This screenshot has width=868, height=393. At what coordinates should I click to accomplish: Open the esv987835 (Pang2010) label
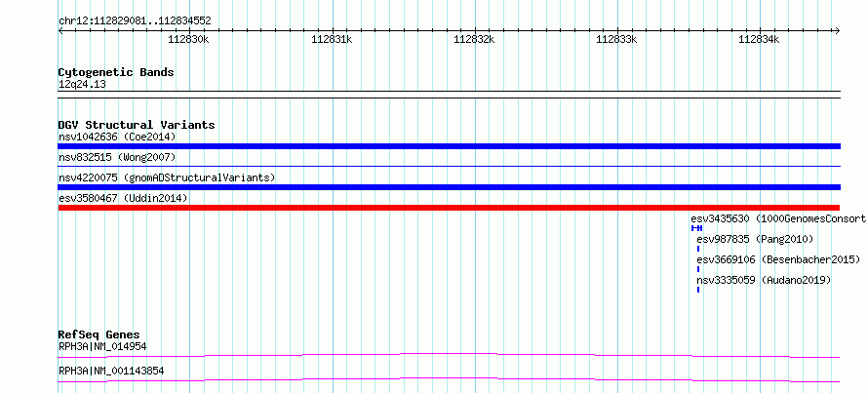pos(755,239)
